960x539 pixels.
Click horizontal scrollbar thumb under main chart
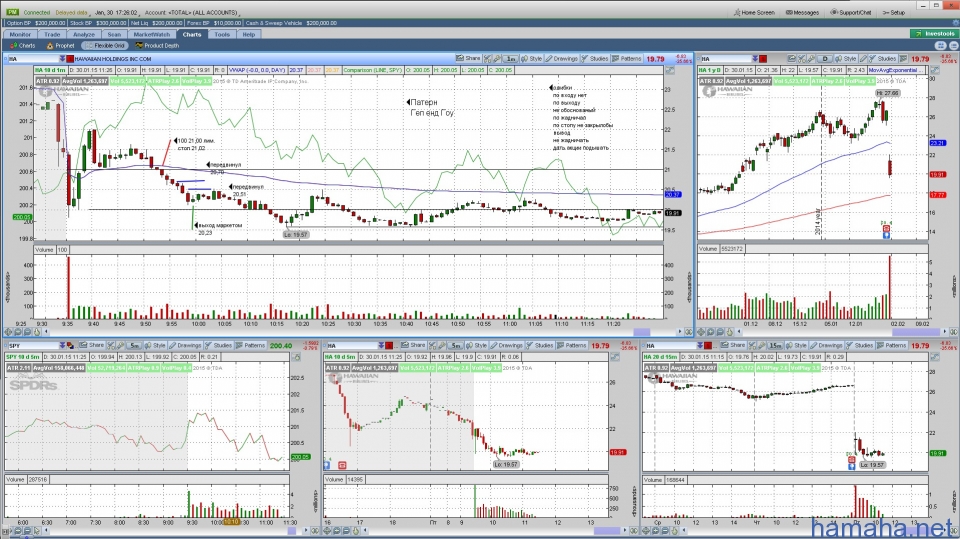642,332
